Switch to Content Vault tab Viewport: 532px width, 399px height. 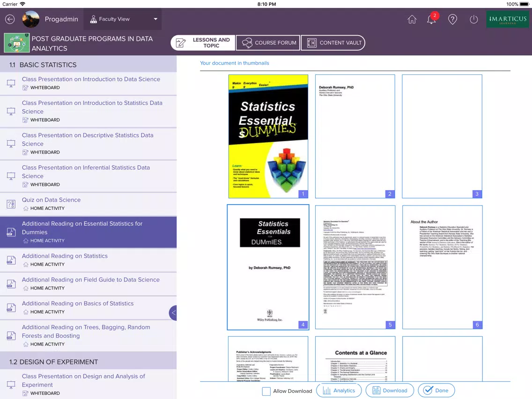pos(333,43)
